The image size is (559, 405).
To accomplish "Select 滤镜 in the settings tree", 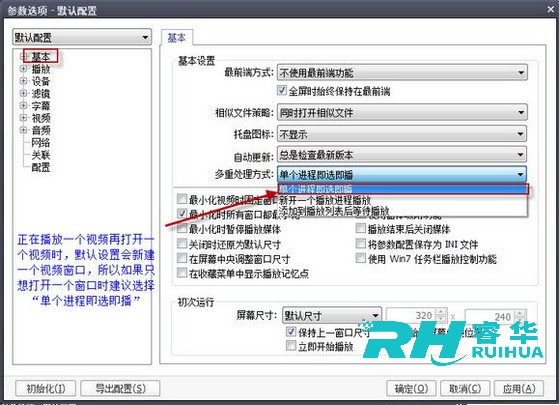I will (x=41, y=94).
